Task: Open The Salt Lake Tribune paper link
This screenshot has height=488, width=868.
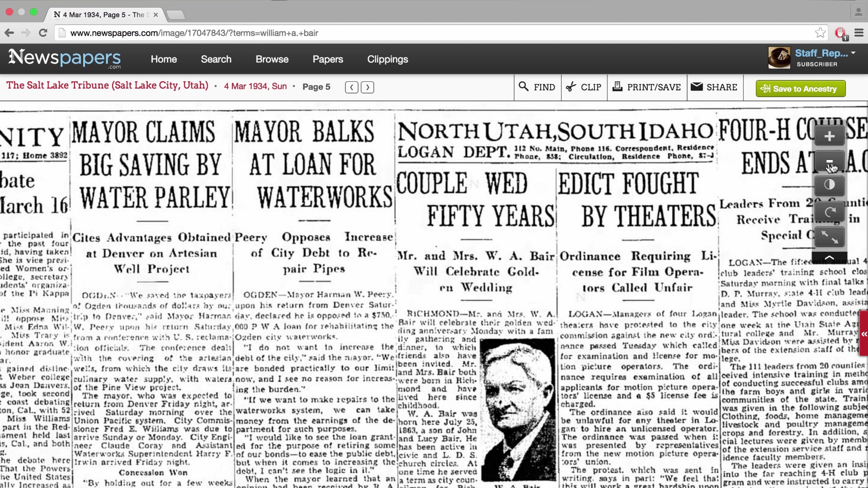Action: pos(107,85)
